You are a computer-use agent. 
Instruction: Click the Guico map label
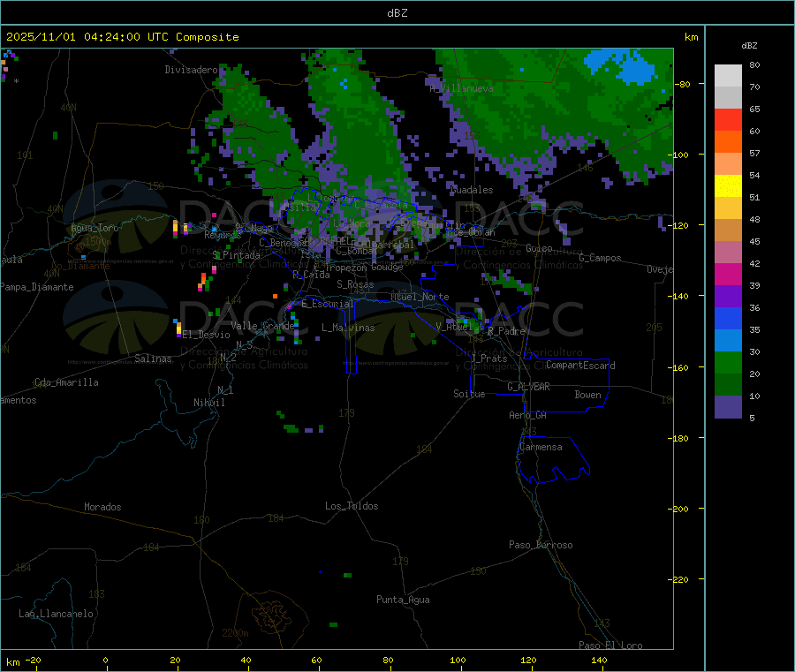click(x=539, y=249)
